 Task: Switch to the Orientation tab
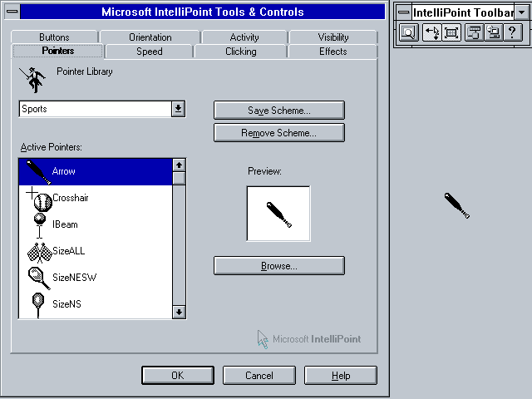(x=150, y=37)
